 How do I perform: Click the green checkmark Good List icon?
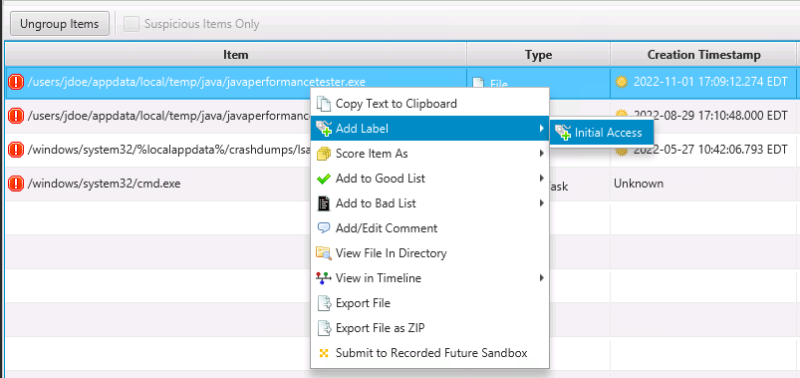pos(323,179)
